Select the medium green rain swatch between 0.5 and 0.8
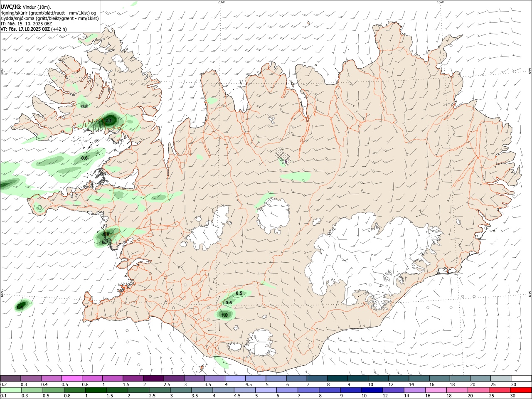Viewport: 532px width, 399px height. pos(54,390)
